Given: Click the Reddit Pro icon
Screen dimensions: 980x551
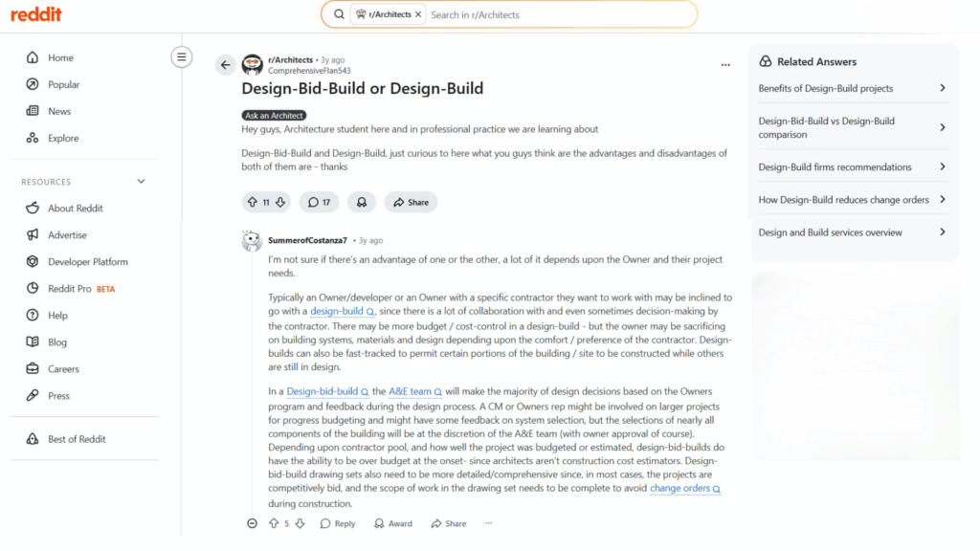Looking at the screenshot, I should (33, 288).
